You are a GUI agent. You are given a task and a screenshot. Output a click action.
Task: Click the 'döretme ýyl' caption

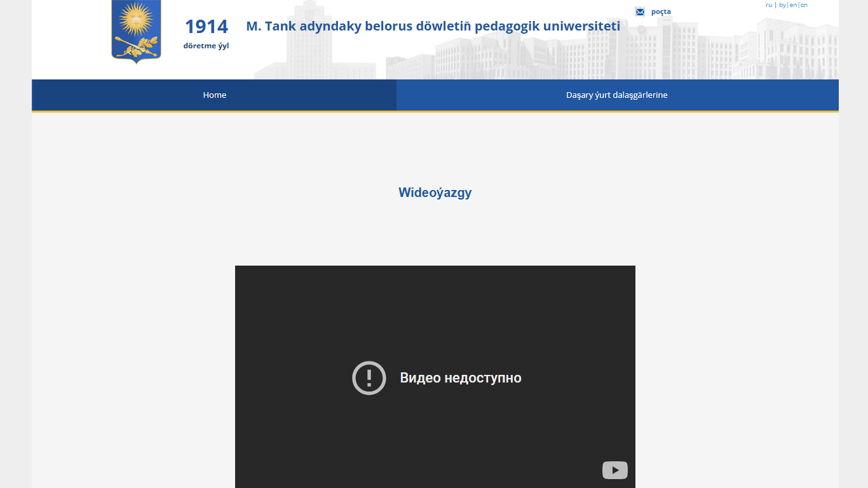206,46
